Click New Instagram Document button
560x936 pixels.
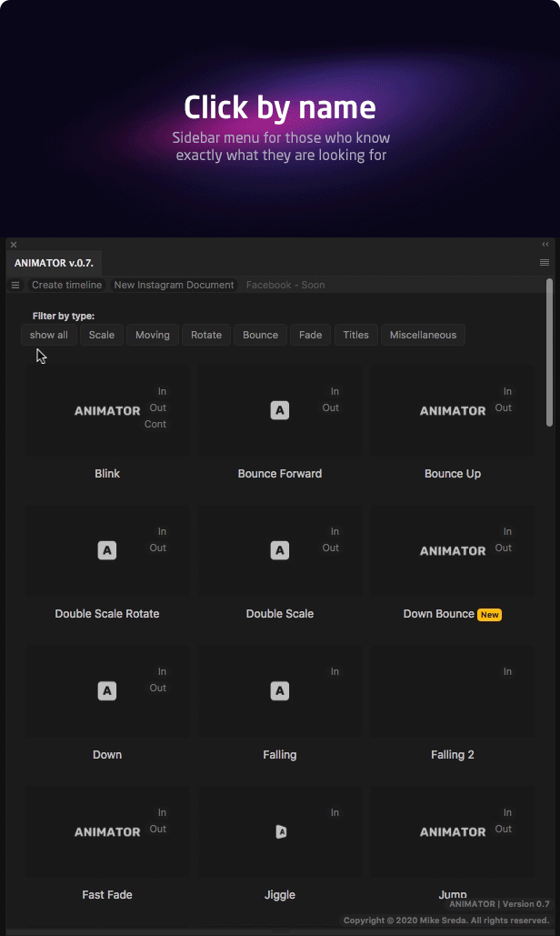click(x=174, y=285)
